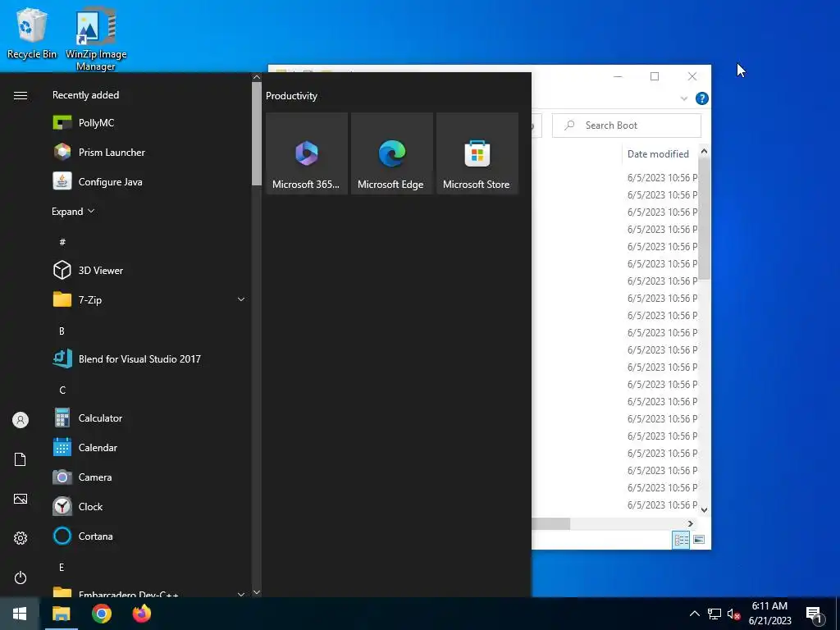Open Pictures icon in Start sidebar
The width and height of the screenshot is (840, 630).
pyautogui.click(x=21, y=499)
